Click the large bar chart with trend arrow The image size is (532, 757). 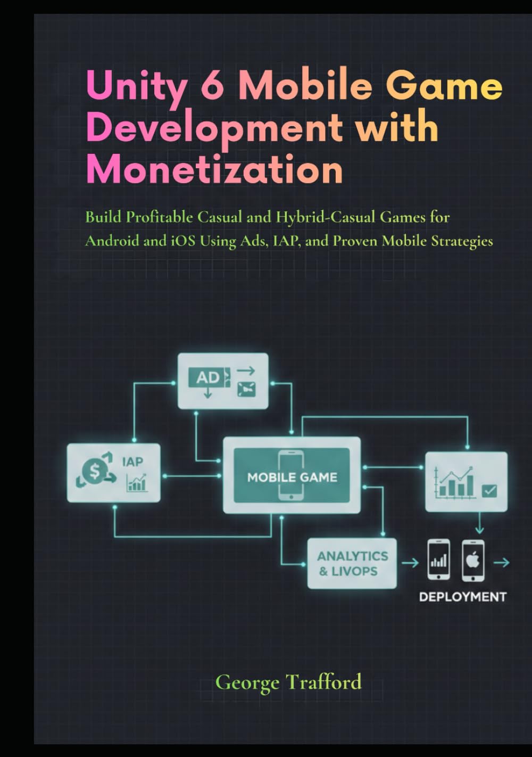pyautogui.click(x=454, y=482)
